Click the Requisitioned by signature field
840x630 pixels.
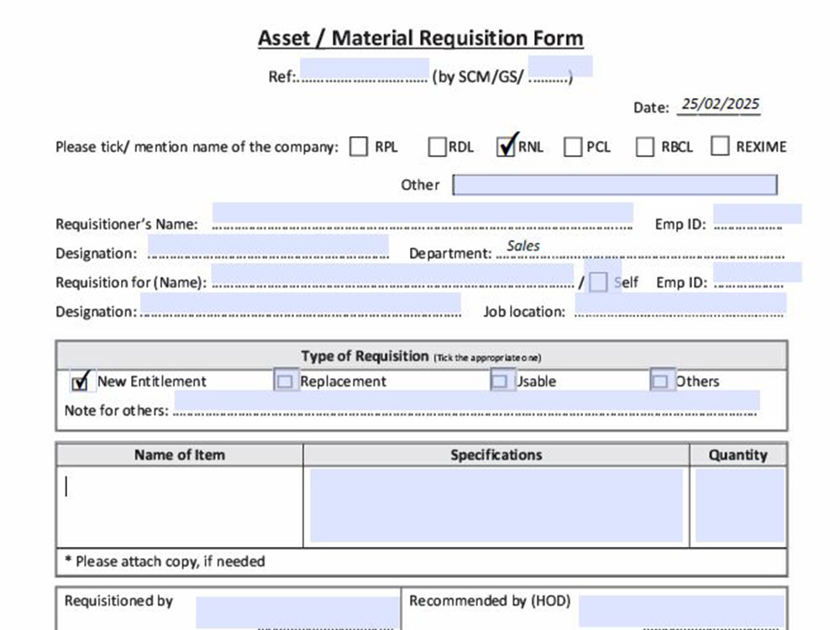pos(297,613)
